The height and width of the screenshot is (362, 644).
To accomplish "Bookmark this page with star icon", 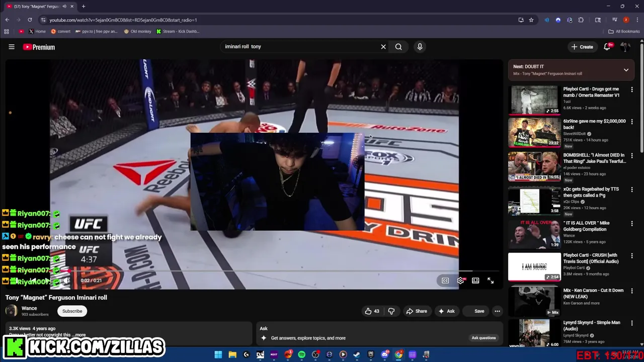I will [x=531, y=20].
